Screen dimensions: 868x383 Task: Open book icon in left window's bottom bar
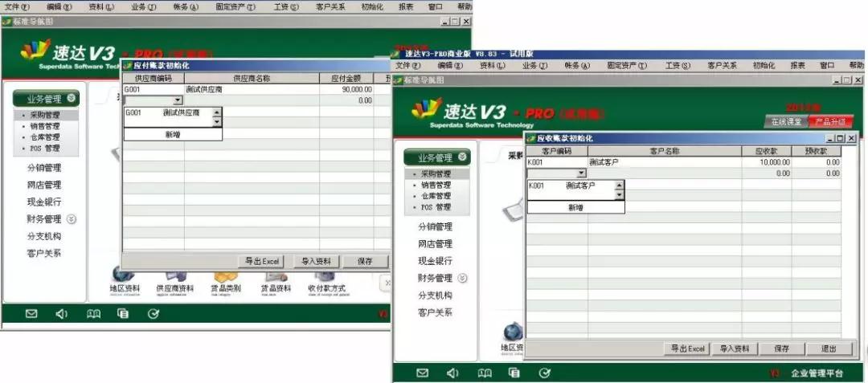pyautogui.click(x=93, y=314)
